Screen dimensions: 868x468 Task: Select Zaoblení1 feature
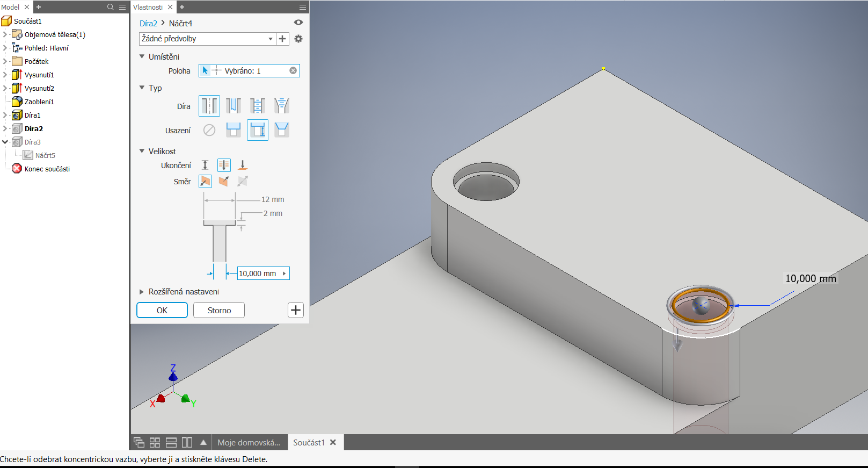[x=39, y=102]
